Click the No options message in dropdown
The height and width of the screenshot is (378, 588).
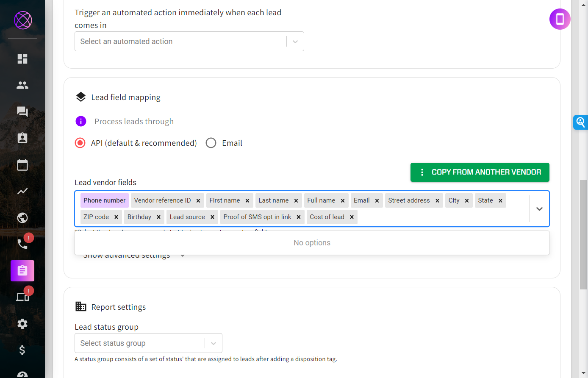pos(312,243)
